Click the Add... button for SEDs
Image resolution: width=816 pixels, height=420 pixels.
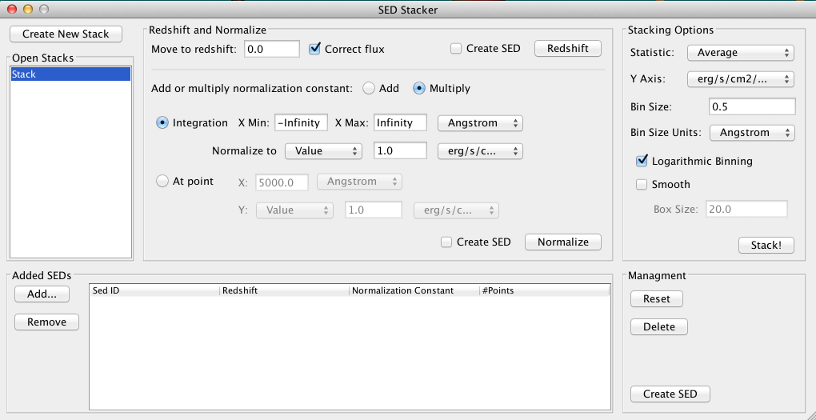pyautogui.click(x=42, y=294)
